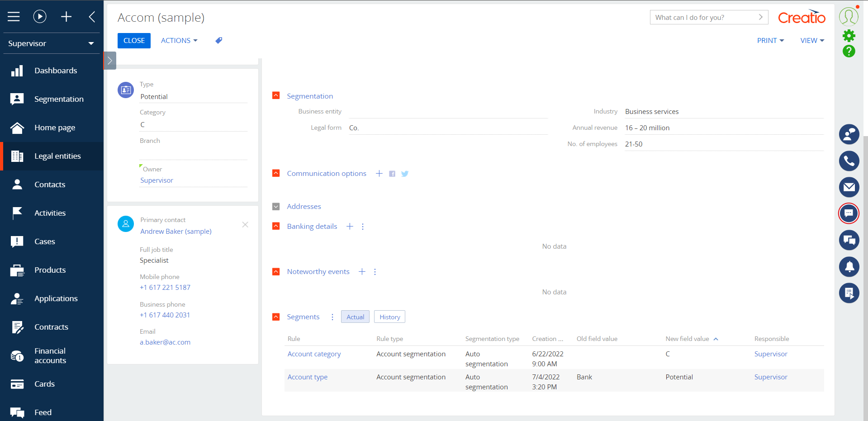Collapse the Noteworthy events section
Image resolution: width=868 pixels, height=421 pixels.
coord(276,272)
